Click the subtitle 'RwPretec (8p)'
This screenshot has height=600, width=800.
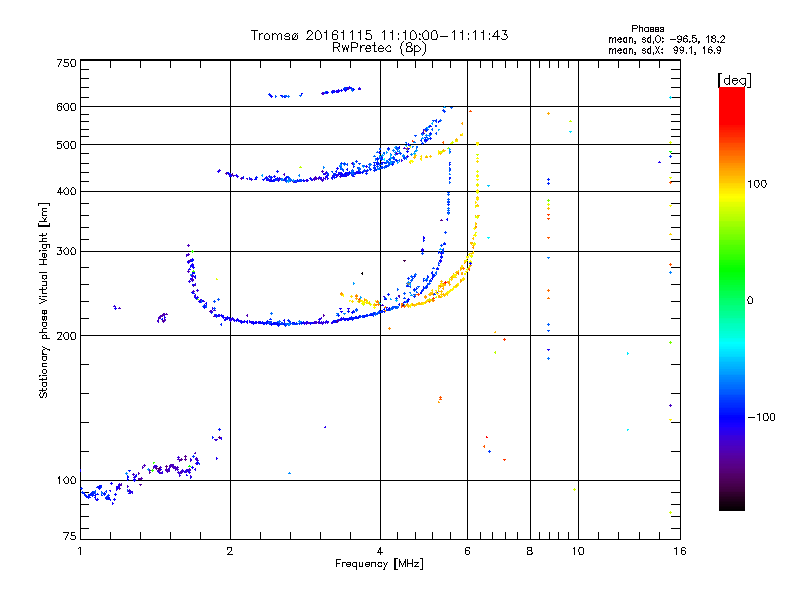click(379, 48)
